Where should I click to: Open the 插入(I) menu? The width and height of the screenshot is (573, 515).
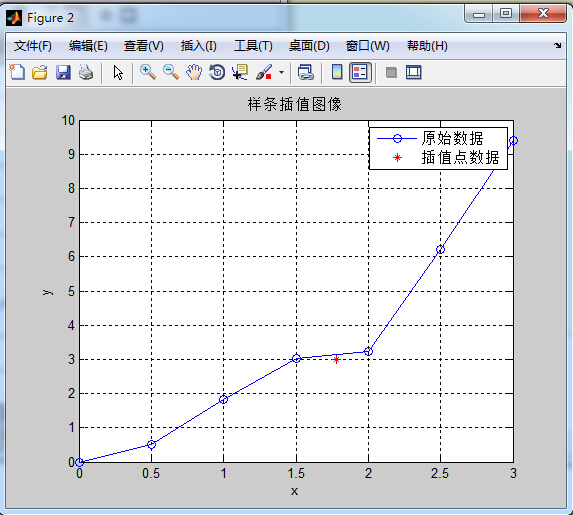coord(198,46)
